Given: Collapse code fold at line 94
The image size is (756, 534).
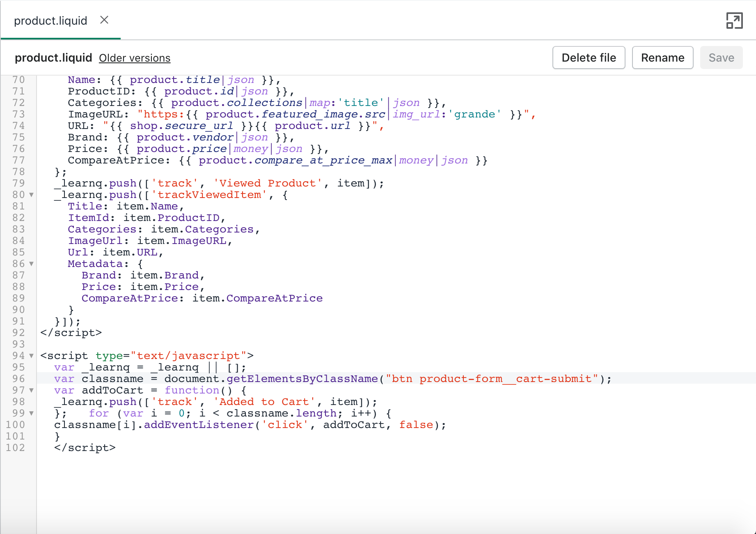Looking at the screenshot, I should point(31,356).
